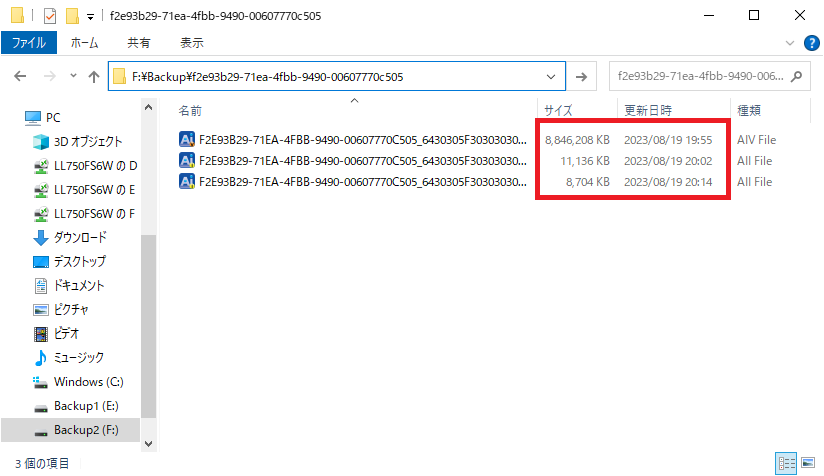Click the 2023/08/19 20:14 date cell

pos(668,182)
